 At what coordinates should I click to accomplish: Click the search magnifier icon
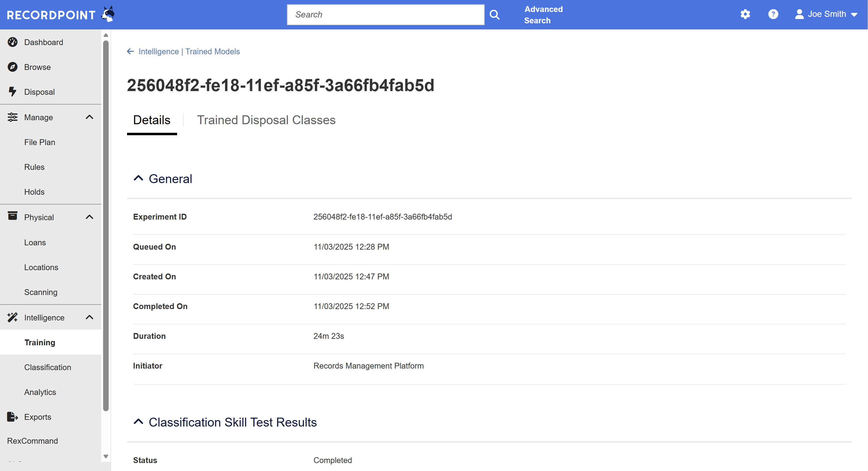[494, 15]
